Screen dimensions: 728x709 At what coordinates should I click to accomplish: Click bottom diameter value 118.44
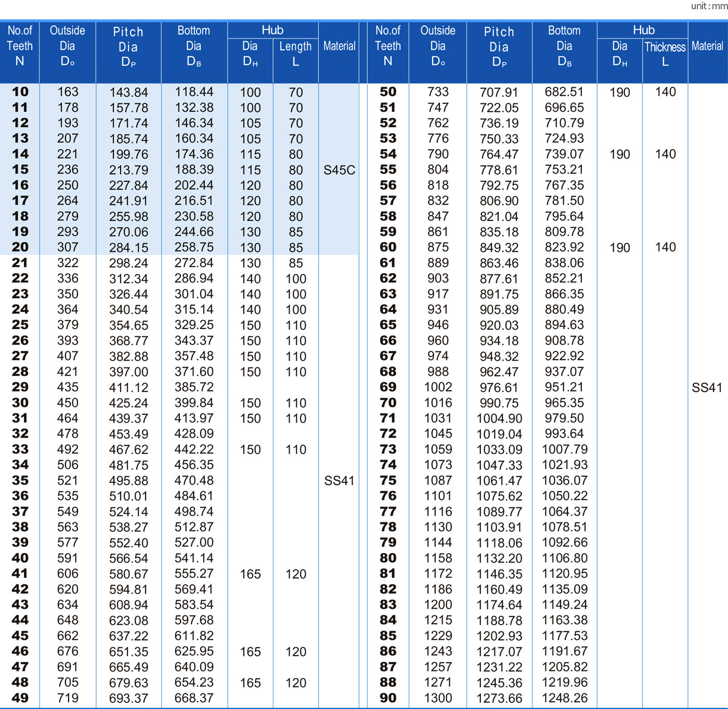coord(194,92)
